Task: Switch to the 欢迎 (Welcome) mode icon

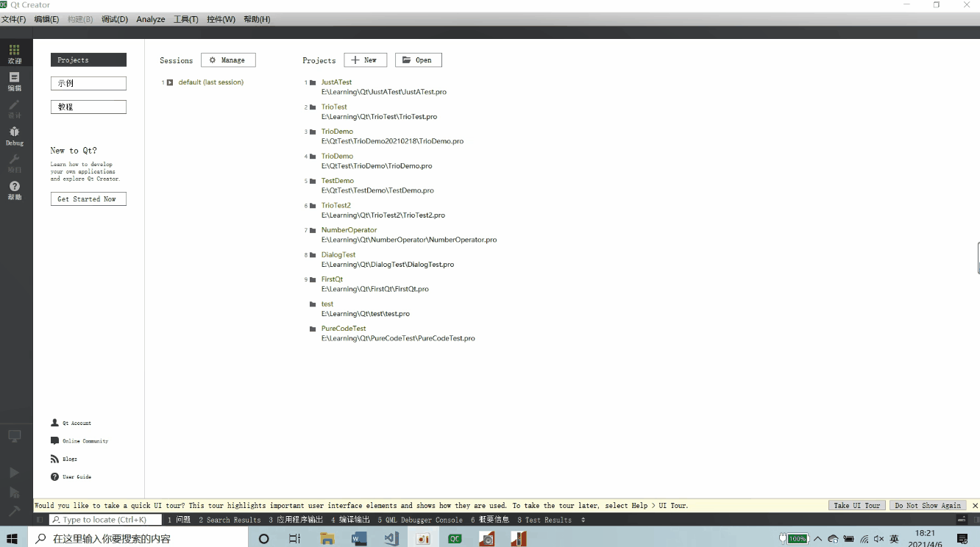Action: point(15,54)
